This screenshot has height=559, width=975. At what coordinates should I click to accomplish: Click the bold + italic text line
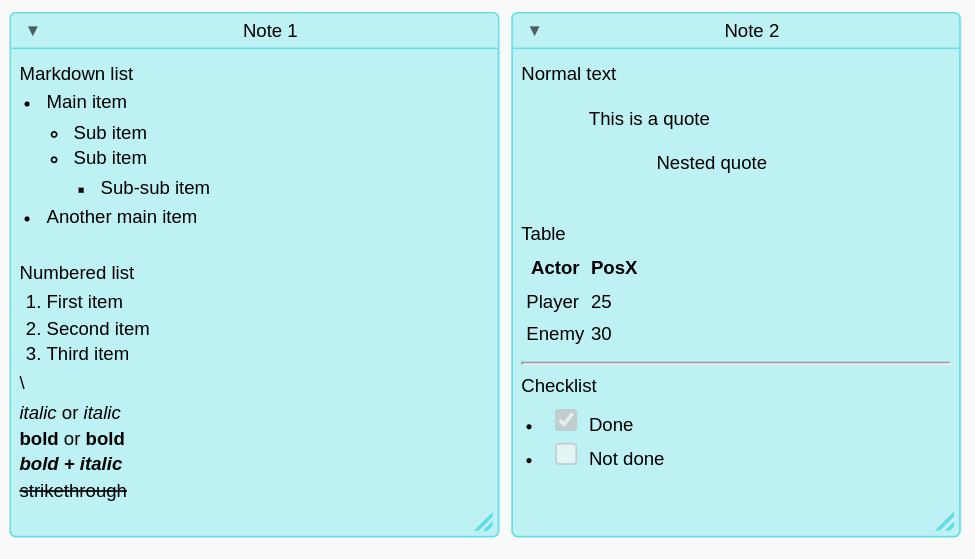click(x=71, y=464)
